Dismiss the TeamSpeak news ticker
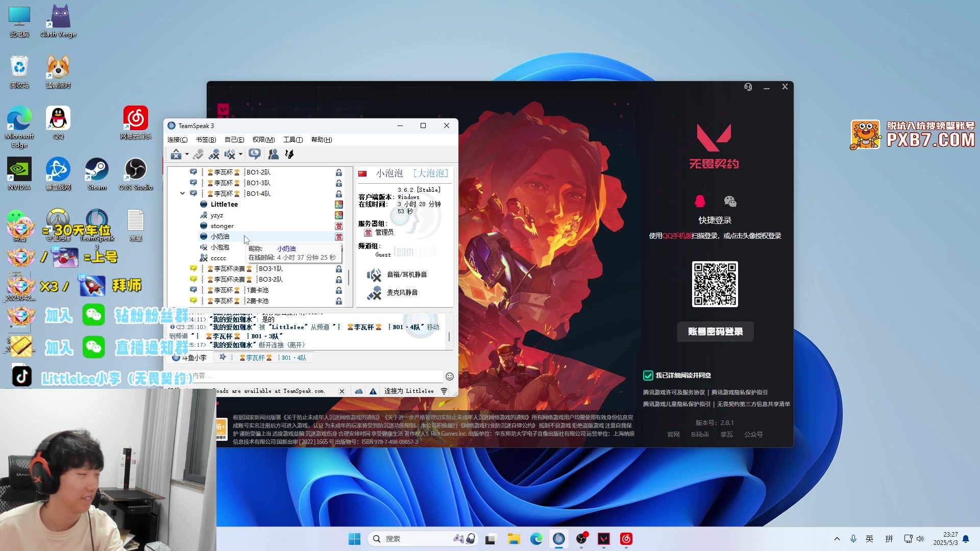The image size is (980, 551). tap(342, 391)
